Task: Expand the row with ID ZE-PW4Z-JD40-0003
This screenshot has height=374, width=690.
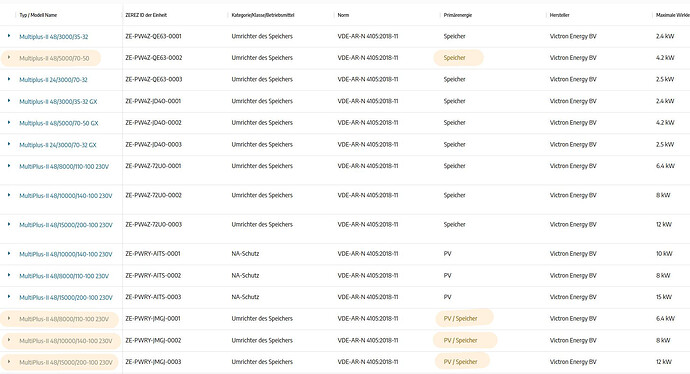Action: 9,144
